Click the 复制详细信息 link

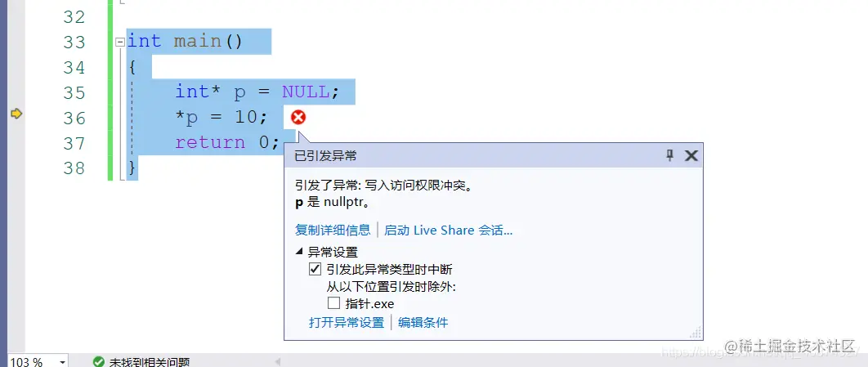333,230
